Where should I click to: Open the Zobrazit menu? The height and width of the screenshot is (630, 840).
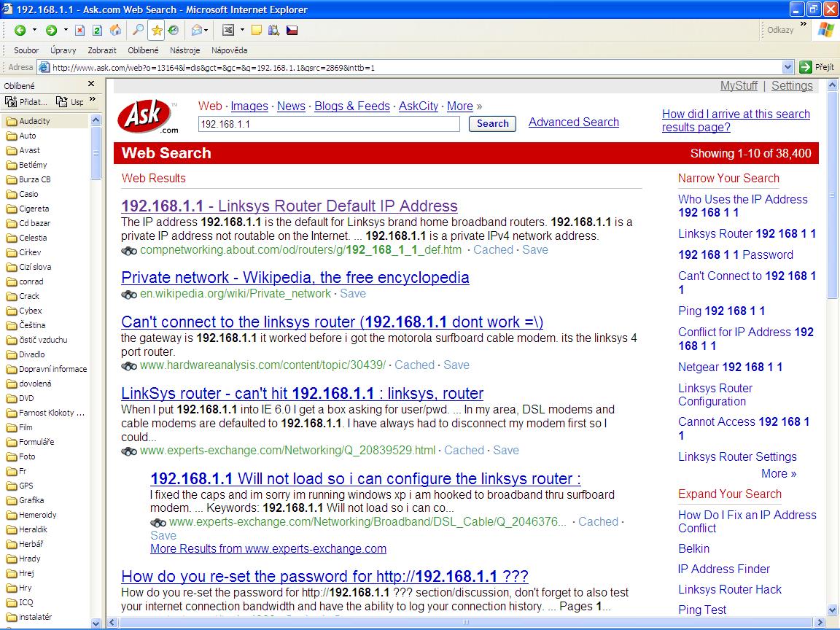tap(102, 50)
